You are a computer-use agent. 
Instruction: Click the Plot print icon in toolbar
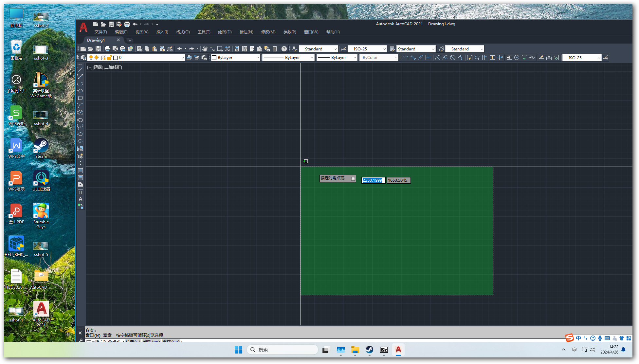click(x=107, y=49)
